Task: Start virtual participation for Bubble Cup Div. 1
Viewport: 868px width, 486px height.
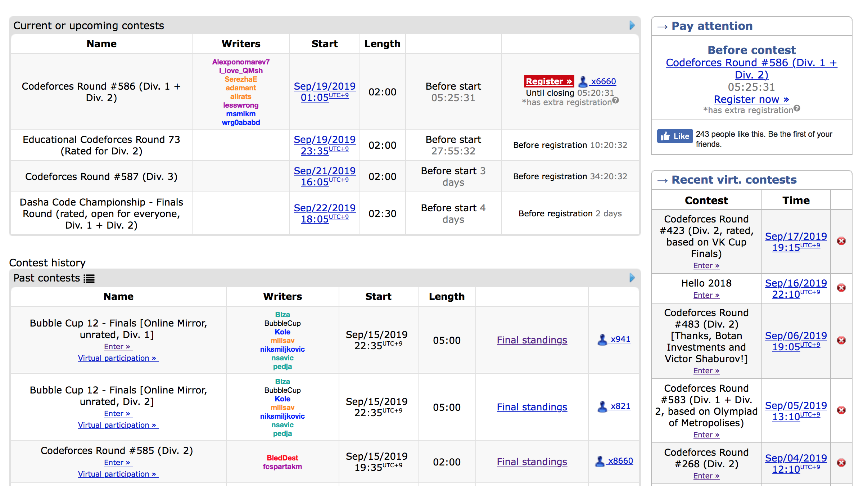Action: point(118,358)
